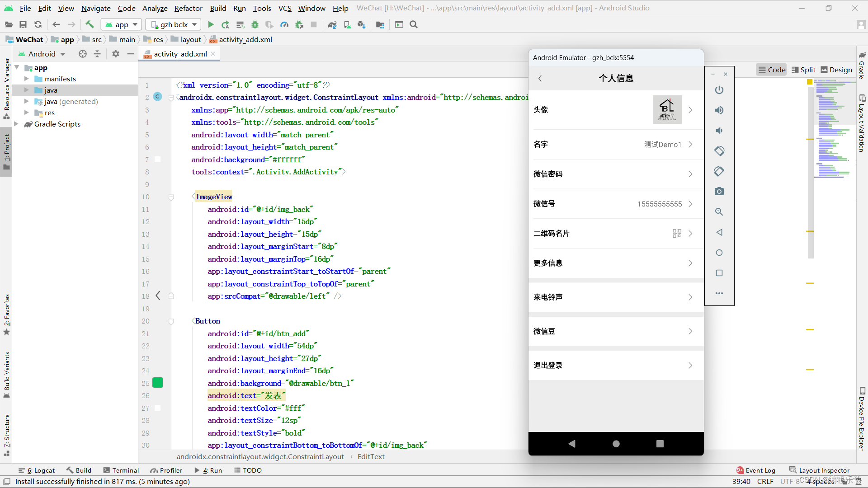Expand the manifests folder in project tree
The image size is (868, 488).
point(27,79)
